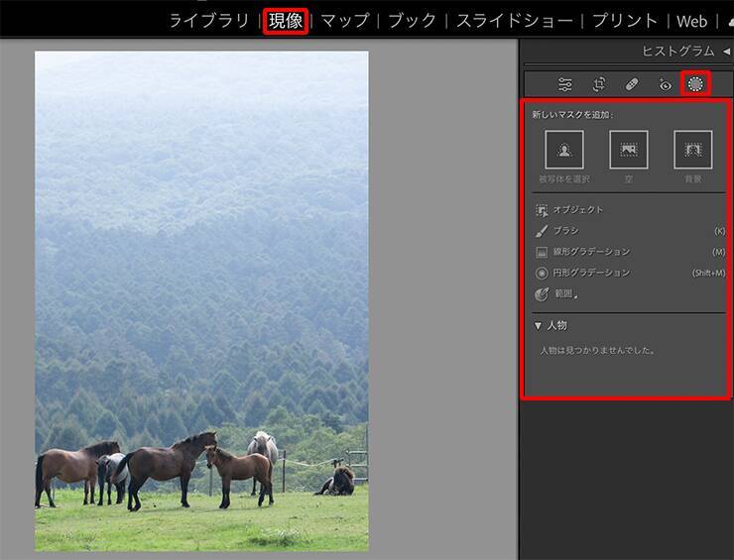This screenshot has width=734, height=560.
Task: Expand the ヒストグラム panel triangle
Action: coord(726,51)
